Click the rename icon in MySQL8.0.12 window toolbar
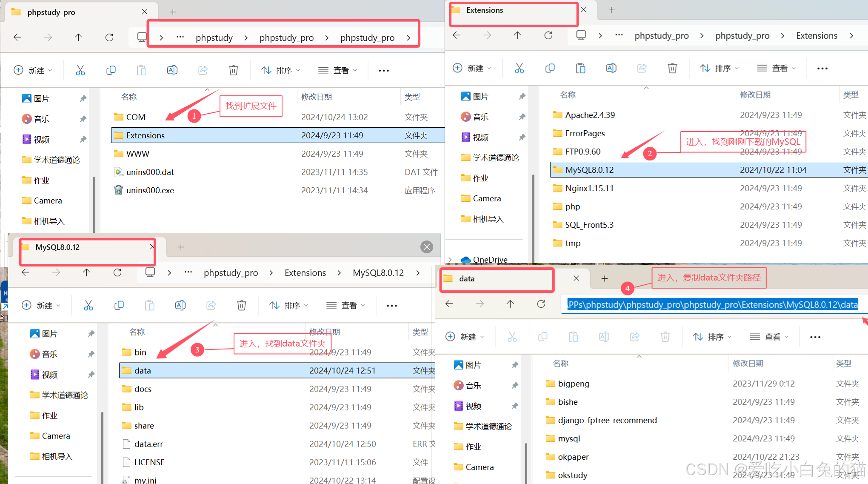This screenshot has width=868, height=484. coord(180,305)
